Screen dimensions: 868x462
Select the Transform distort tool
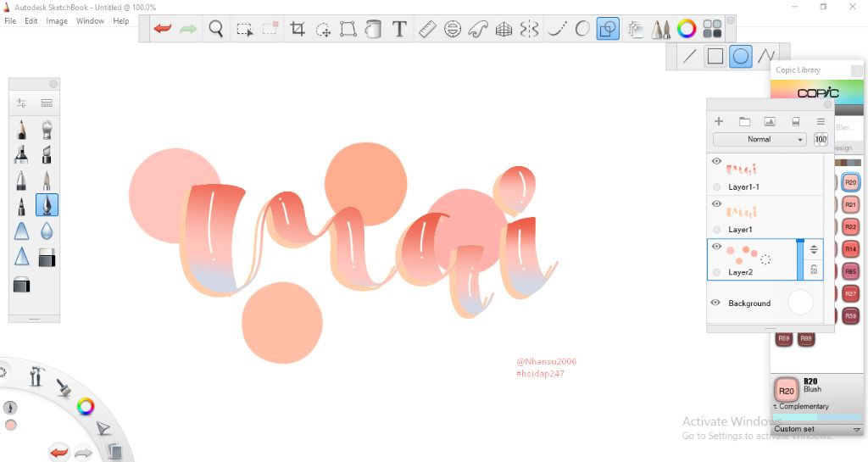click(x=348, y=29)
